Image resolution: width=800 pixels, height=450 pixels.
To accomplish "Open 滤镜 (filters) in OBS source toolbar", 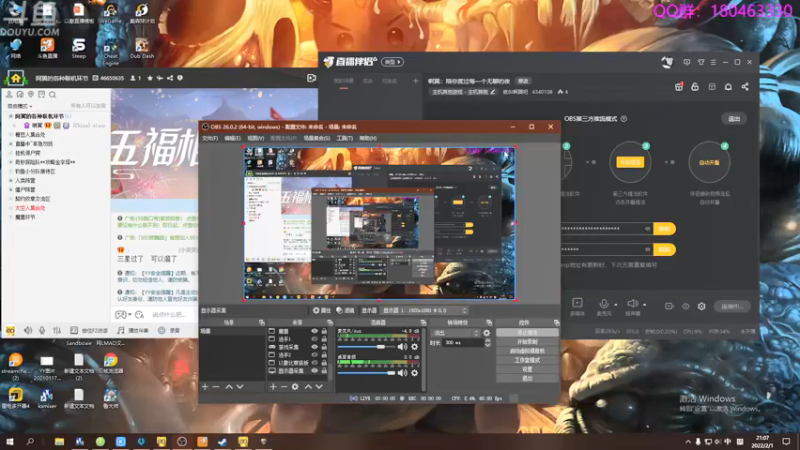I will click(345, 310).
